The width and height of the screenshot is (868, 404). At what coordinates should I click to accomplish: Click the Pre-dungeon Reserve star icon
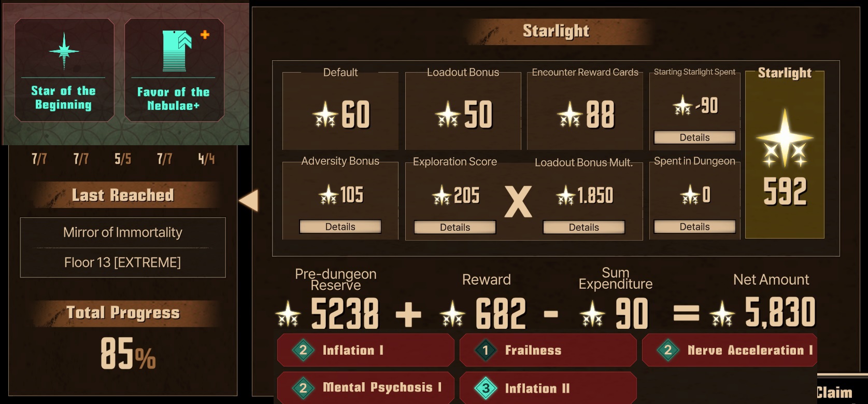click(x=288, y=314)
